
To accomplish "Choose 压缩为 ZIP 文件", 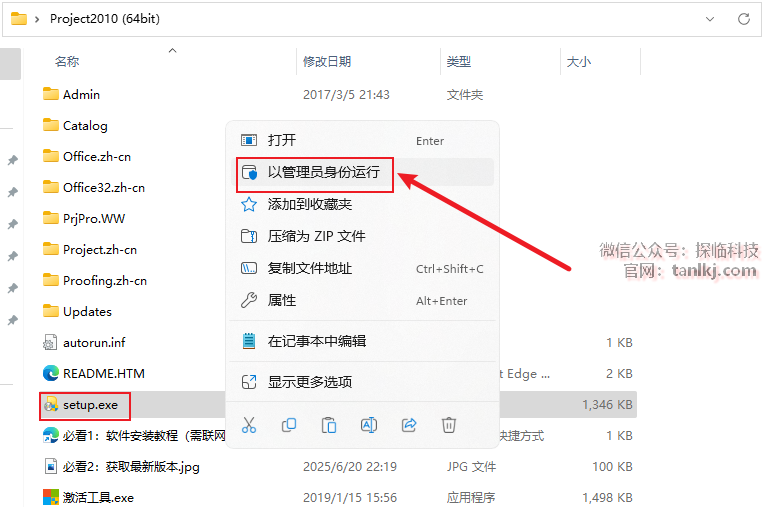I will [362, 237].
